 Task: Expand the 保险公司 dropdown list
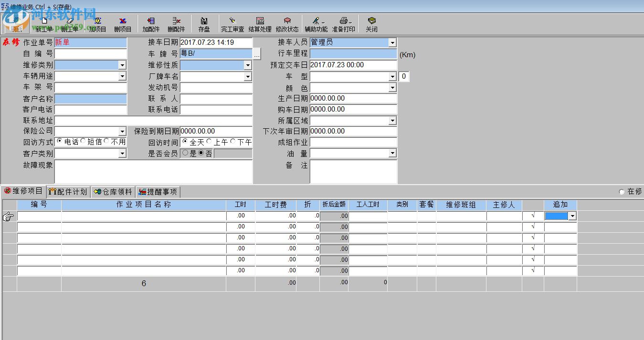pos(123,131)
